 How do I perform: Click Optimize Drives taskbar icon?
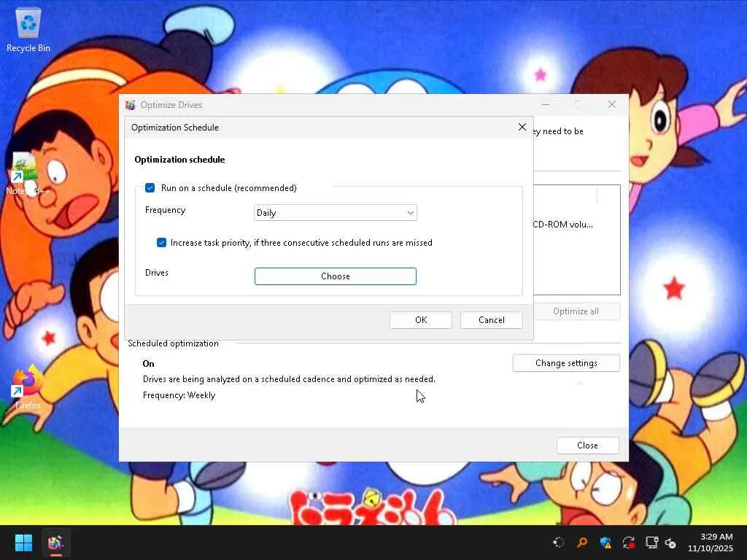[x=55, y=542]
